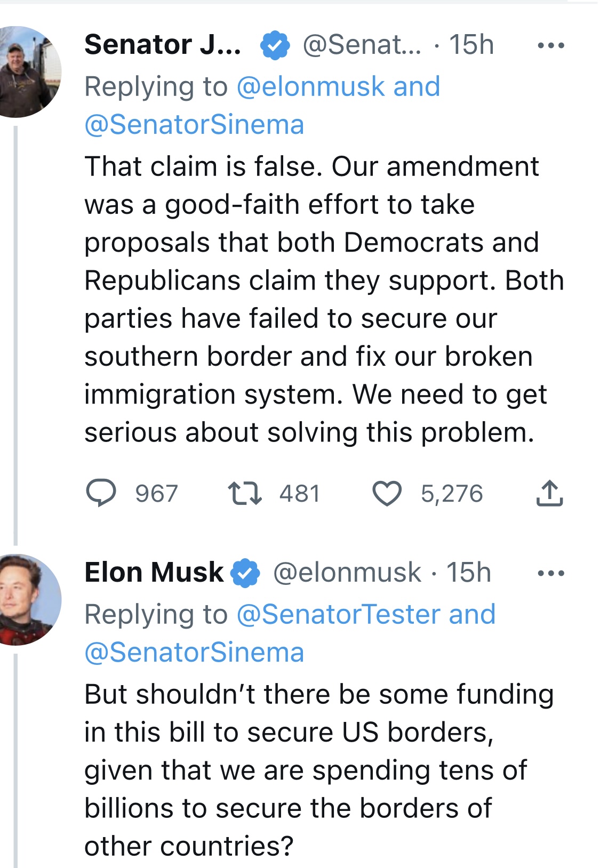Retweet the Senator's tweet with 481 retweets
The image size is (600, 868).
click(x=245, y=493)
